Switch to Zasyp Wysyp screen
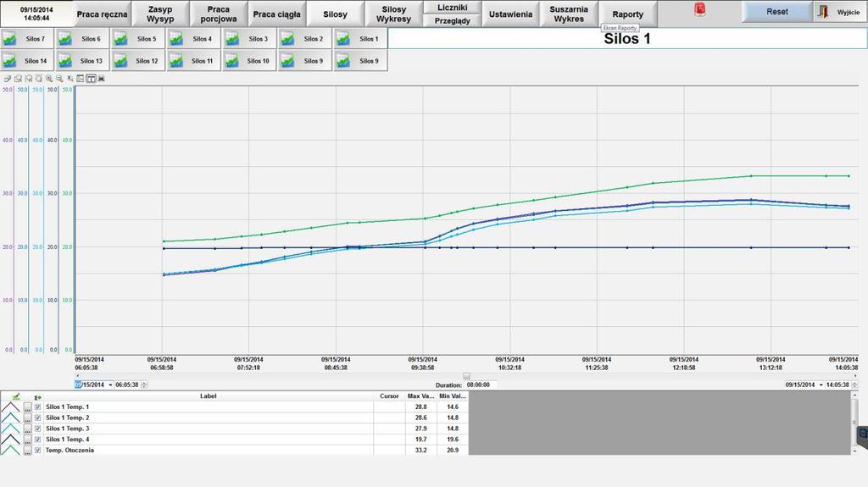Image resolution: width=868 pixels, height=487 pixels. coord(160,14)
